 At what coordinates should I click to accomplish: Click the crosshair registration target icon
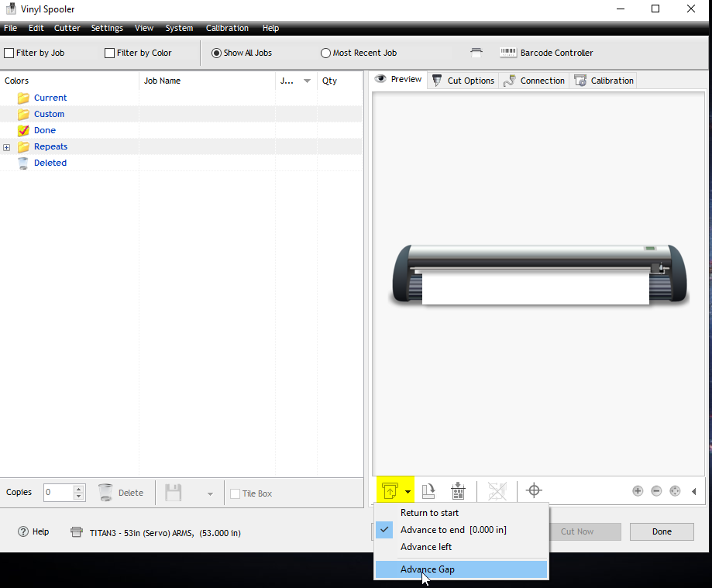click(534, 490)
